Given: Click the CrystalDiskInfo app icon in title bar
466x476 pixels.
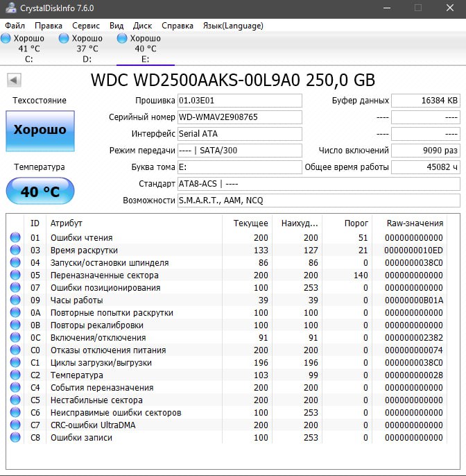Looking at the screenshot, I should [10, 8].
